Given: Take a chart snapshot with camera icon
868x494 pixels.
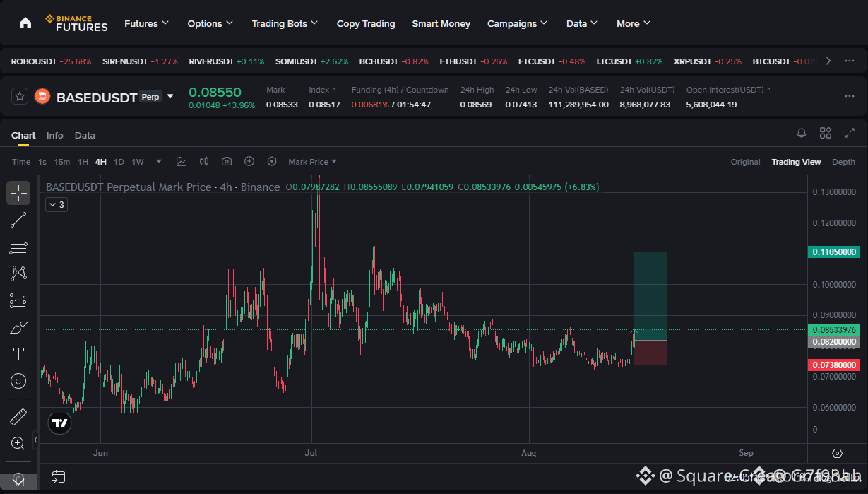Looking at the screenshot, I should [x=227, y=162].
